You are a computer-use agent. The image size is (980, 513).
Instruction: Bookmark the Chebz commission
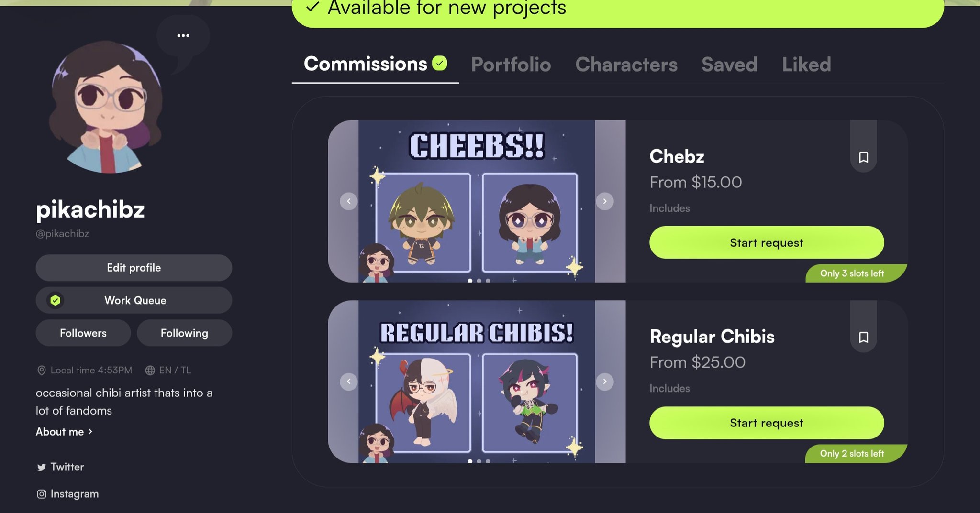click(x=863, y=157)
